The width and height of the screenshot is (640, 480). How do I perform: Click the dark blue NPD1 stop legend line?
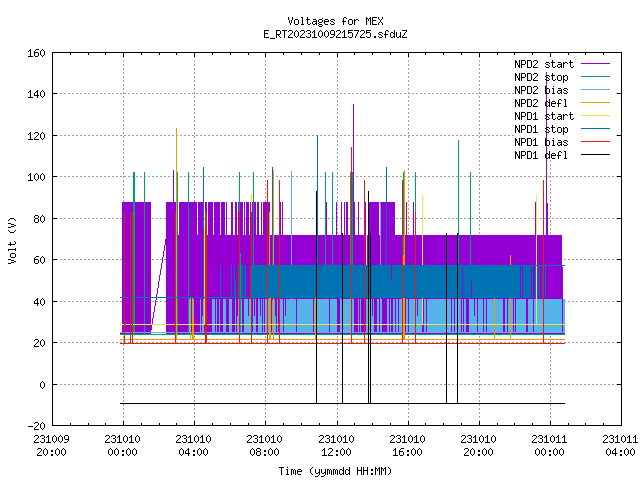click(x=595, y=129)
